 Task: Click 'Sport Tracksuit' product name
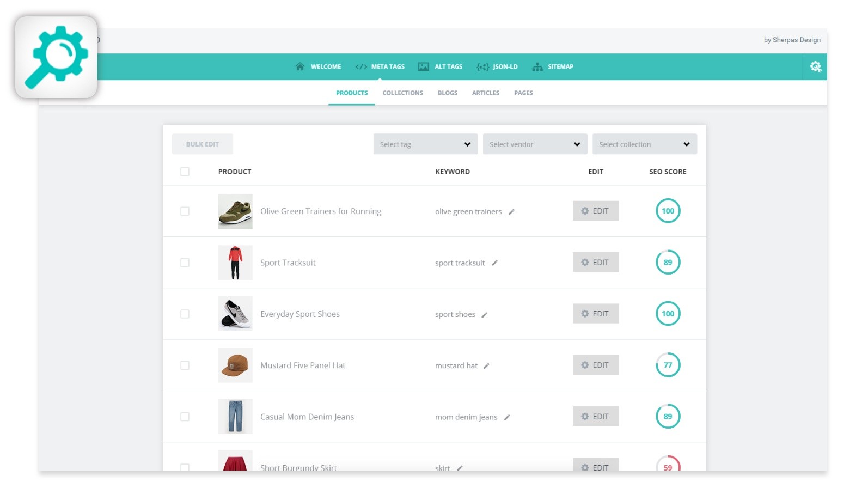pos(288,263)
